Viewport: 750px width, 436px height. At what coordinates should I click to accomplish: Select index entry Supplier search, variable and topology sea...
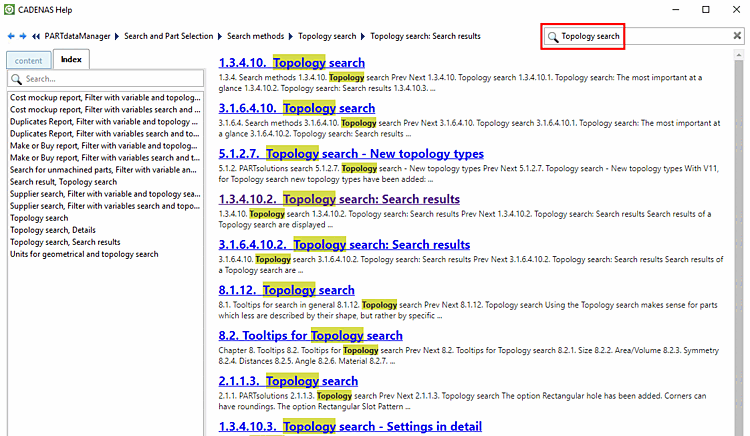click(x=105, y=194)
